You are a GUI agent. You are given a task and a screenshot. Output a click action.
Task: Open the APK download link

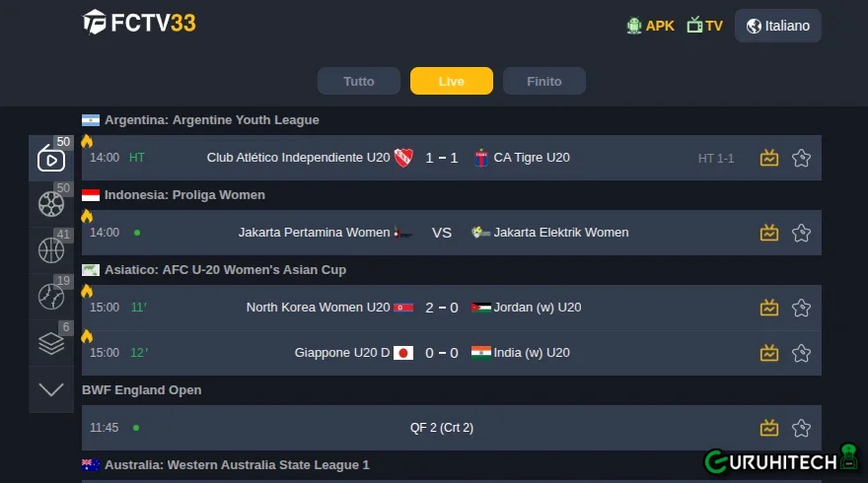(x=650, y=26)
